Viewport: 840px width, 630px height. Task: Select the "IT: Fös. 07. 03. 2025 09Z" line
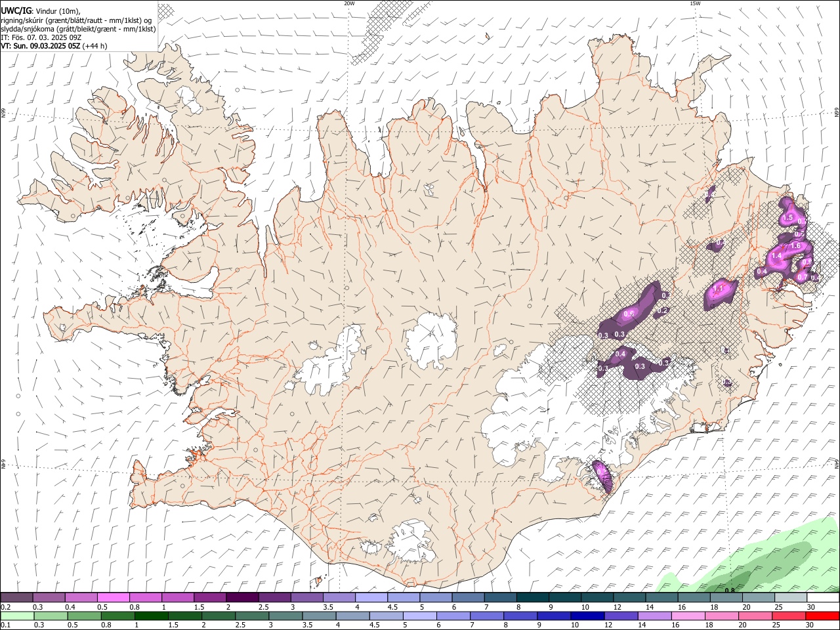coord(41,37)
